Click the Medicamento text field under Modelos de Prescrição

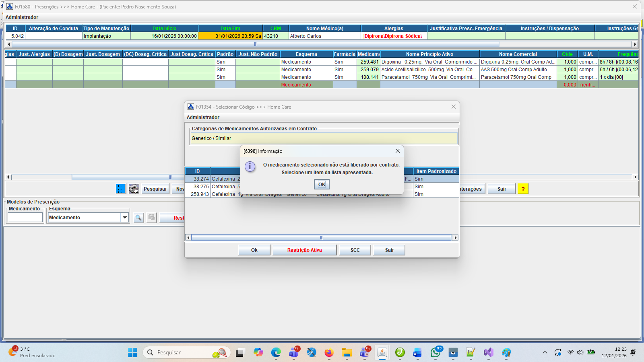click(x=25, y=218)
